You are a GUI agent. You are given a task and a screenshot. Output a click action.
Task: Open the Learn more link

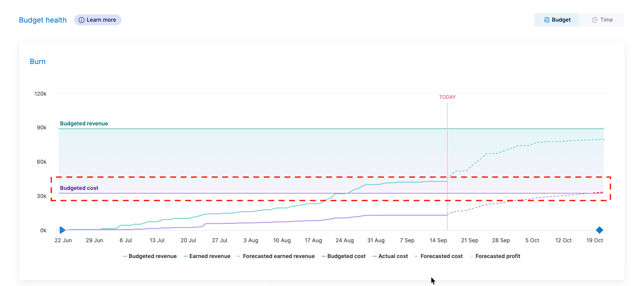tap(98, 20)
